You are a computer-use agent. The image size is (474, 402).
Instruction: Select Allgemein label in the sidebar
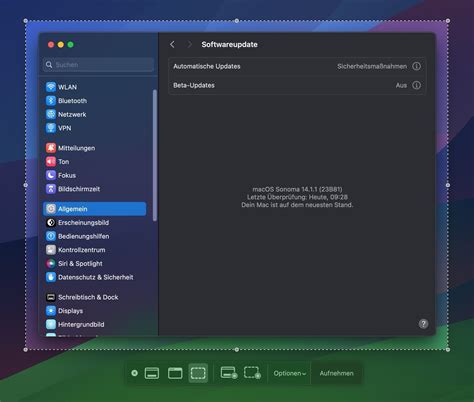(x=73, y=209)
